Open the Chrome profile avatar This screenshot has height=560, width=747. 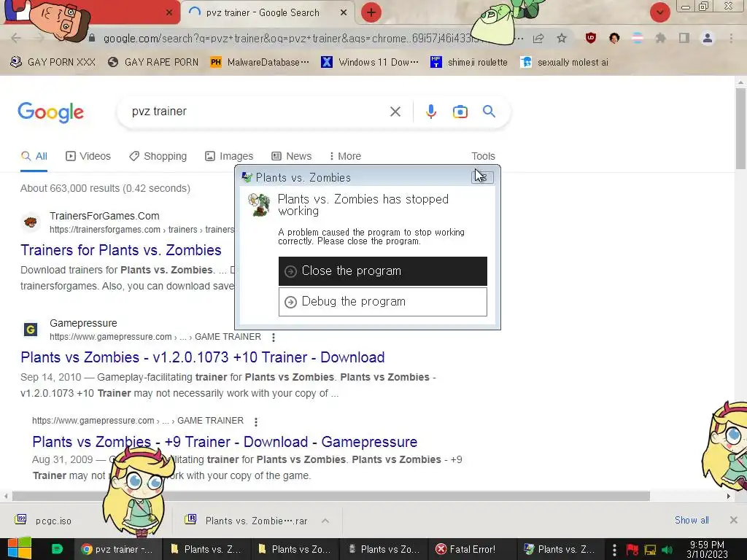point(708,38)
